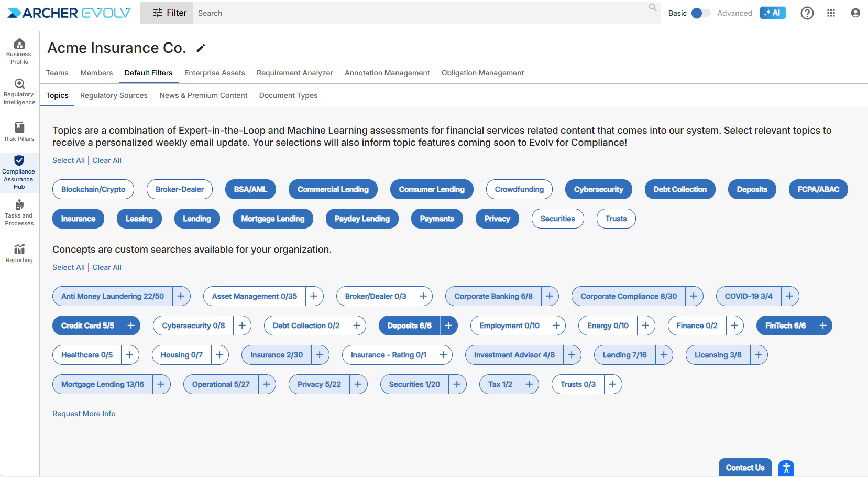Click the accessibility icon
This screenshot has height=477, width=868.
click(786, 468)
